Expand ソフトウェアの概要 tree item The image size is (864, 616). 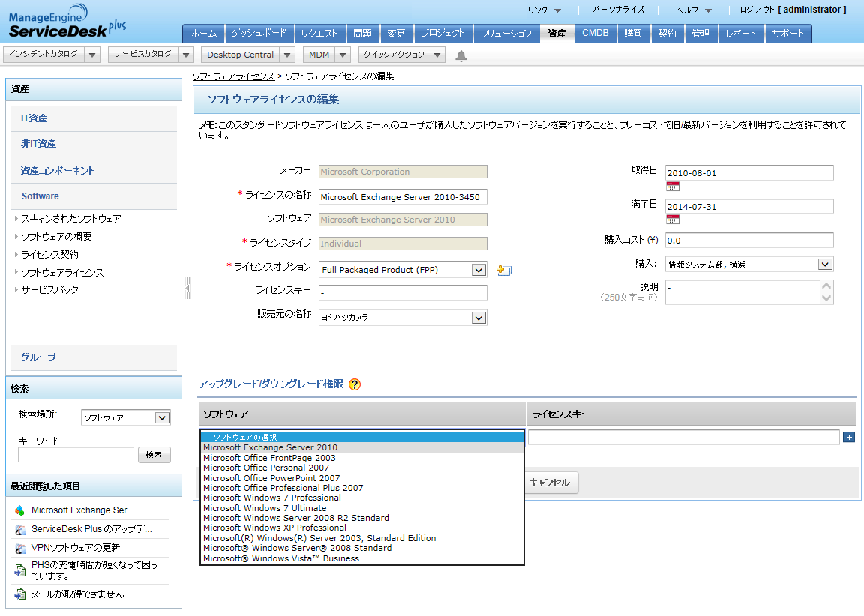[x=16, y=236]
